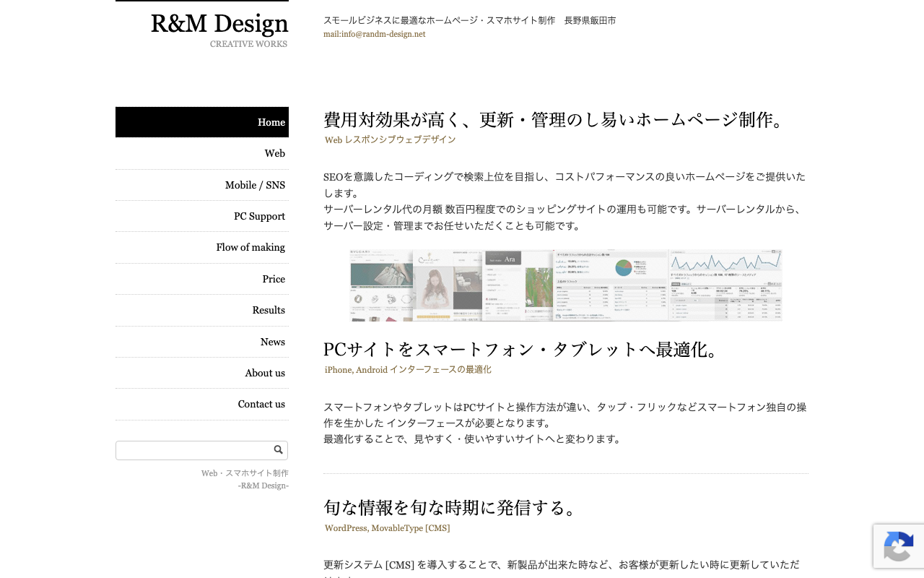This screenshot has width=924, height=578.
Task: Click Web レスポンシブウェブデザイン subtitle
Action: tap(390, 139)
